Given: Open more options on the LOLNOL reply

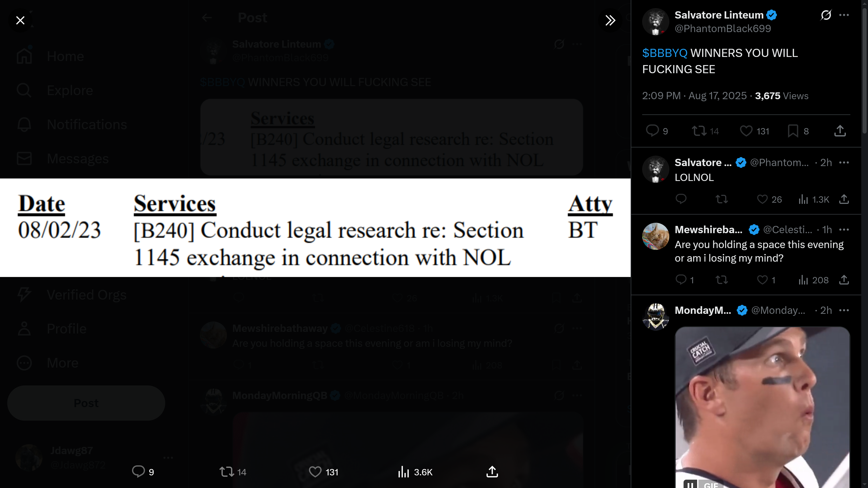Looking at the screenshot, I should click(x=844, y=162).
